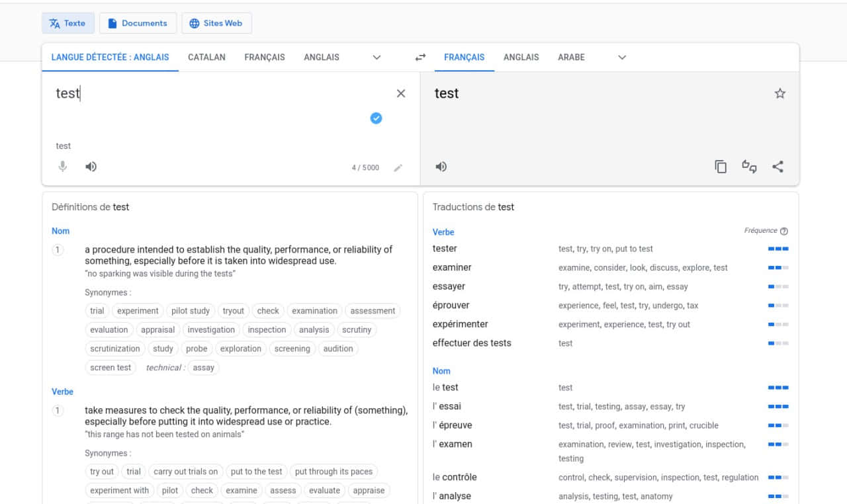Open the Fréquence help question icon
This screenshot has width=847, height=504.
784,231
